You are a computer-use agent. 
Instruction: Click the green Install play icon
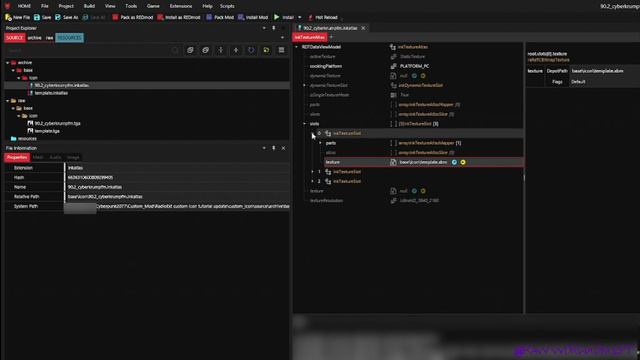277,17
